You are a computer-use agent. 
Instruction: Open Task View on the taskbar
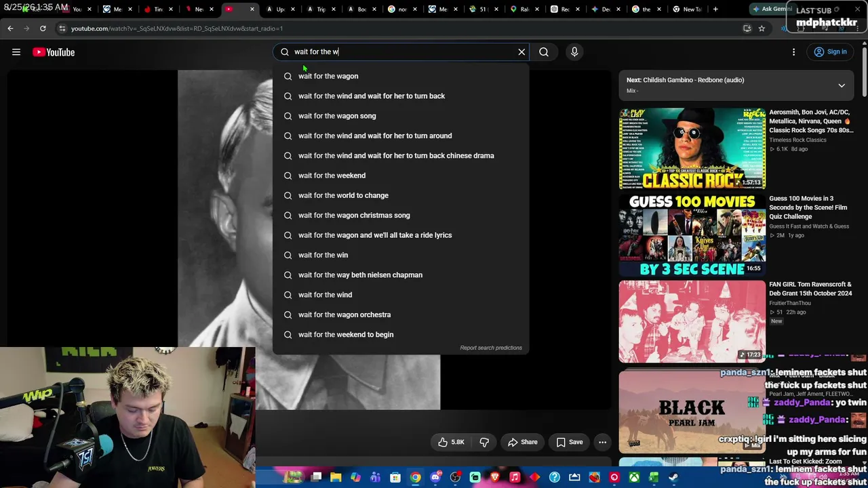(x=316, y=477)
